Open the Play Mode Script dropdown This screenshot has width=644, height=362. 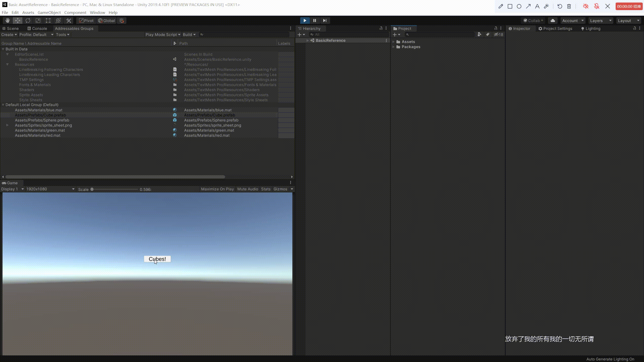(163, 35)
